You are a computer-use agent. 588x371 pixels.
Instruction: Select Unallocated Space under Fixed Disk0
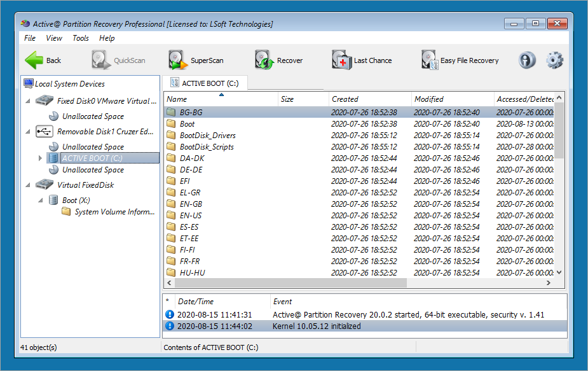click(93, 116)
